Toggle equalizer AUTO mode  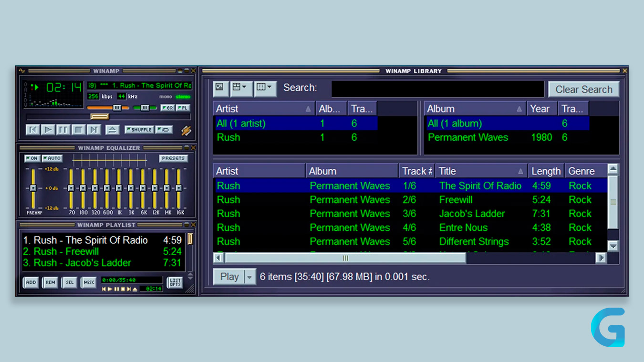click(52, 158)
